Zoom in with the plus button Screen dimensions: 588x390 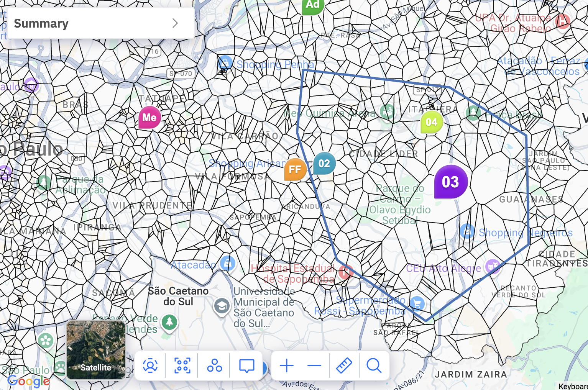click(287, 365)
